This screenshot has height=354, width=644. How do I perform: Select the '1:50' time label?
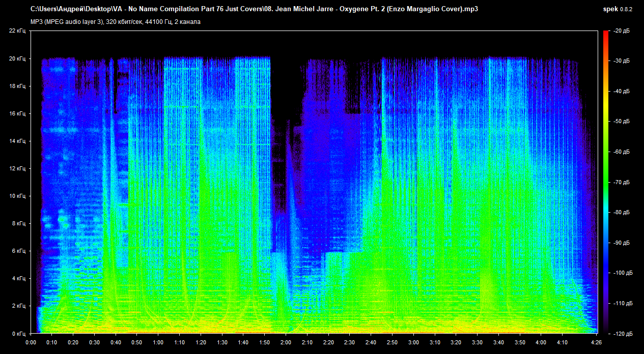pos(265,342)
